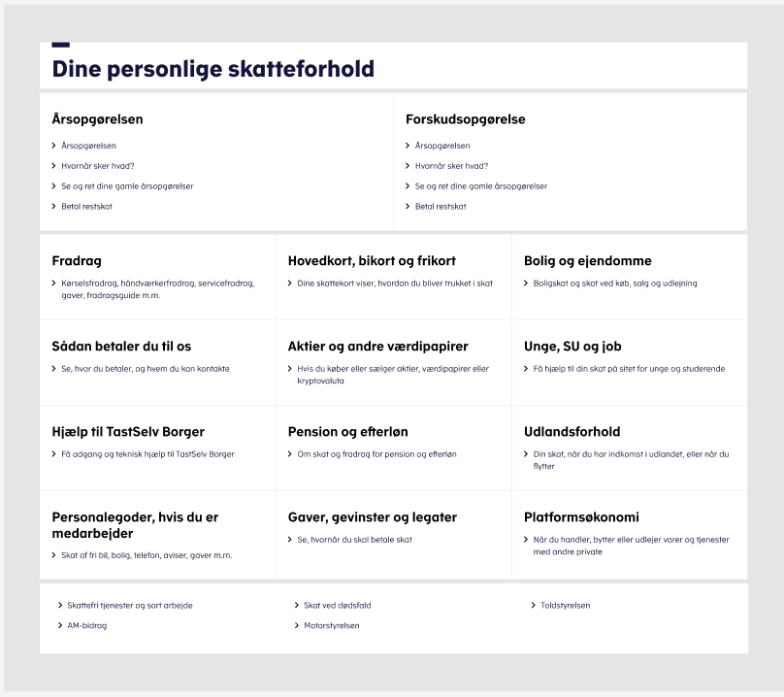Screen dimensions: 784x697
Task: Open Aktier og andre værdipapirer
Action: [x=377, y=347]
